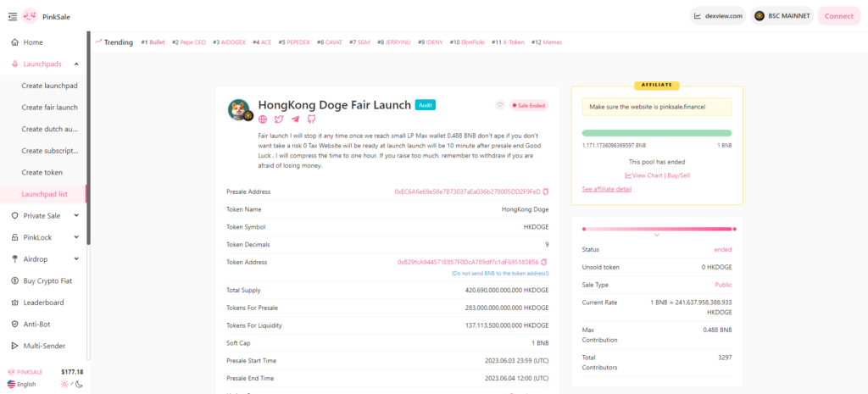Click the PinkSale logo in the header
The image size is (868, 394).
pos(30,16)
